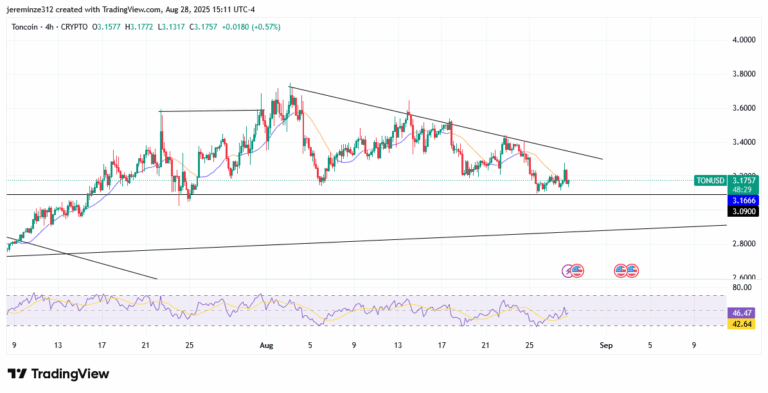The width and height of the screenshot is (768, 393).
Task: Click the close value C3.1757
Action: click(203, 27)
